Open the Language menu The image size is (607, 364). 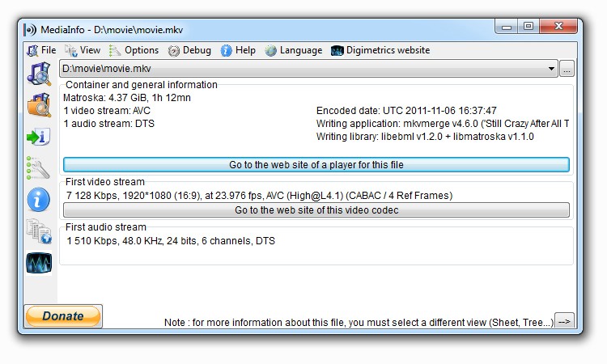click(294, 50)
